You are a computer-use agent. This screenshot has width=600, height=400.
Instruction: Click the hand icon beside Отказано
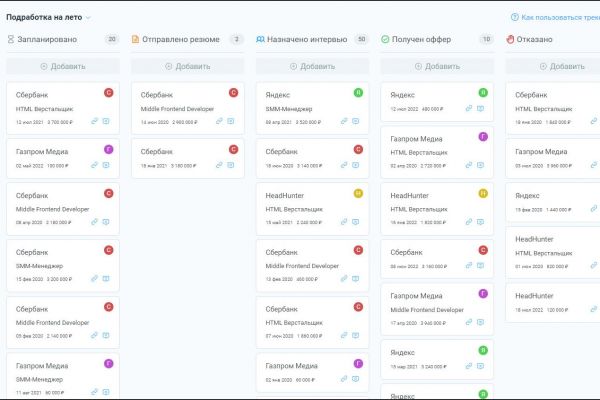510,39
